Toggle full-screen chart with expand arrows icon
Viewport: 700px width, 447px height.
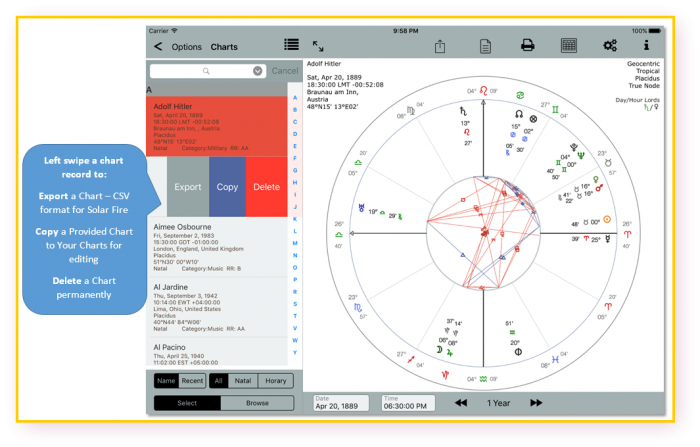[x=318, y=46]
